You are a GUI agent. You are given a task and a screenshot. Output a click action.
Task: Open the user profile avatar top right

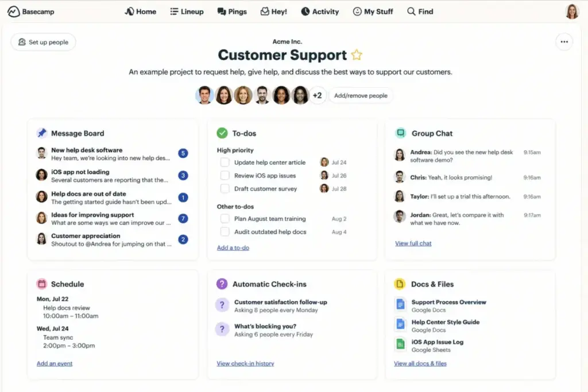tap(572, 11)
